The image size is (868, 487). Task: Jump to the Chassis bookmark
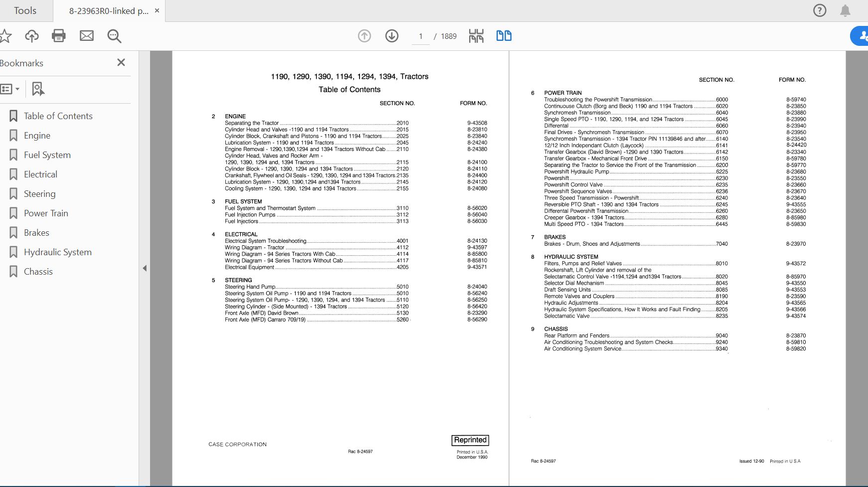click(38, 272)
